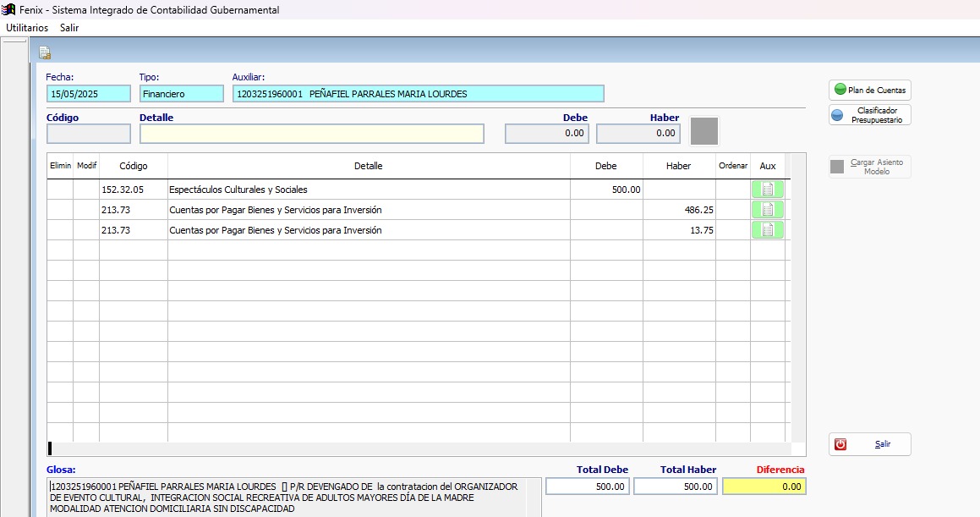The height and width of the screenshot is (517, 980).
Task: Click the Tipo field showing Financiero
Action: 182,94
